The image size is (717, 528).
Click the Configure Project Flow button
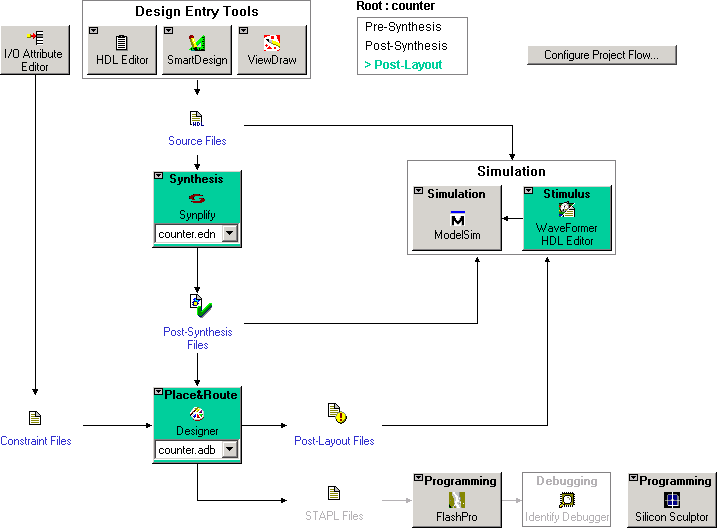[601, 55]
